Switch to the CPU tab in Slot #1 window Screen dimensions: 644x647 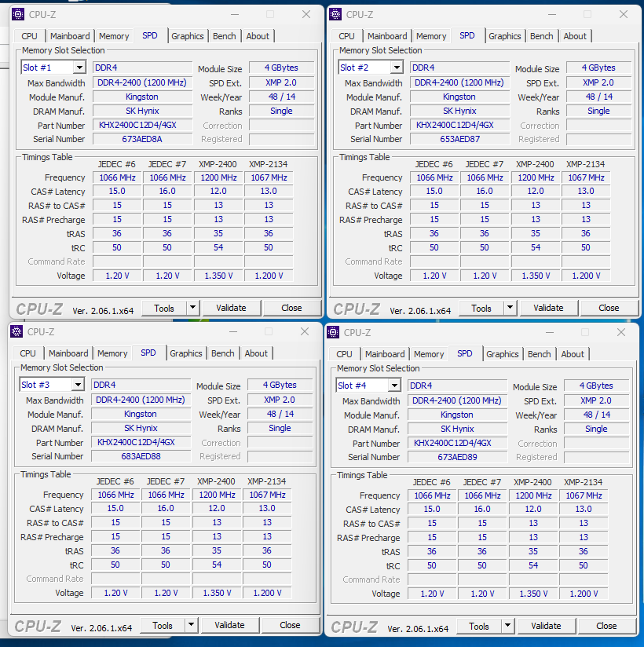coord(29,36)
